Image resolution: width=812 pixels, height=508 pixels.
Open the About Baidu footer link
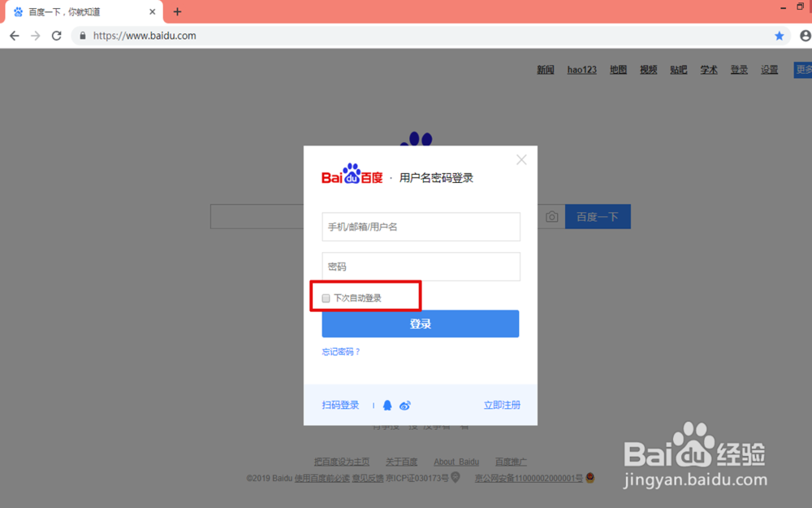[456, 462]
